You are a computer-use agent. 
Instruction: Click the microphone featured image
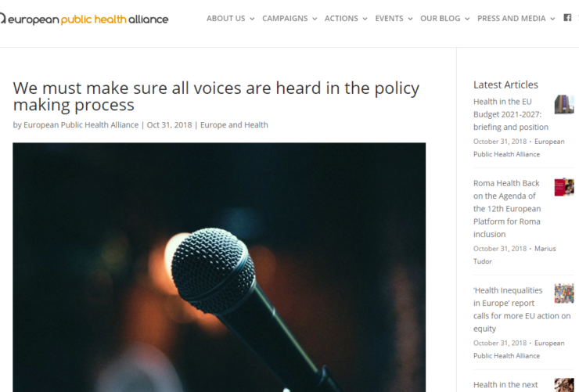(219, 268)
